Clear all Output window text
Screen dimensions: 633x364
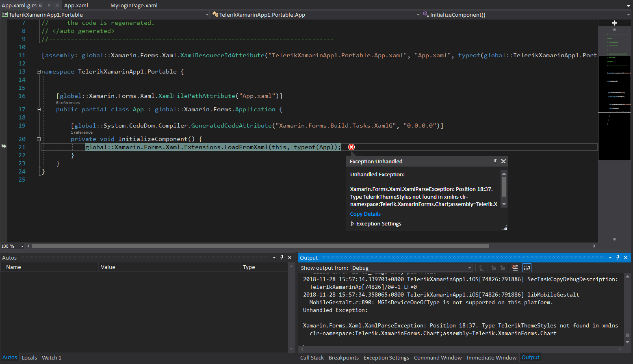tap(515, 268)
